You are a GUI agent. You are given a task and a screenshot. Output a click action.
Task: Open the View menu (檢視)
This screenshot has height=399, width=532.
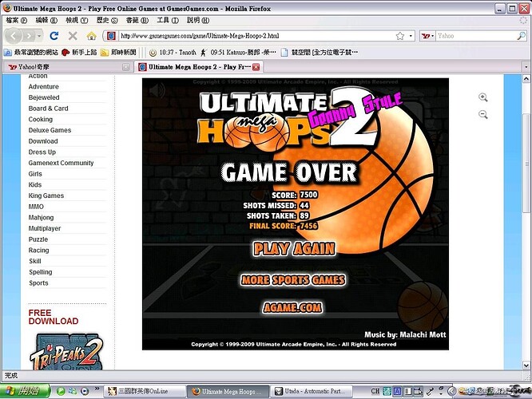77,20
